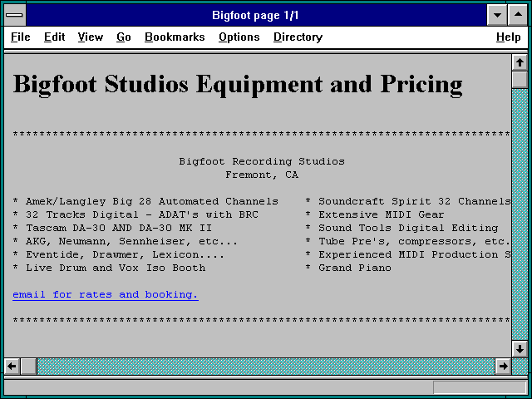The image size is (532, 399).
Task: Open the Edit menu
Action: [x=54, y=37]
